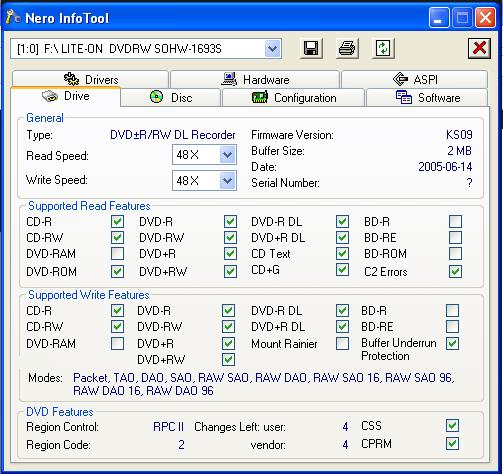The height and width of the screenshot is (474, 503).
Task: Toggle DVD+R read feature checkbox
Action: click(230, 254)
